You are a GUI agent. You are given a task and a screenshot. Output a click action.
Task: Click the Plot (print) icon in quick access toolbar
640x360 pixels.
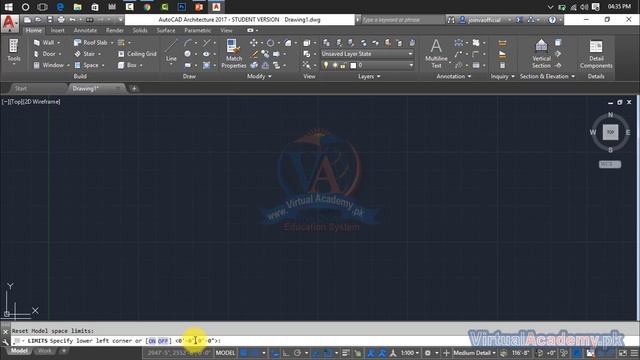point(61,20)
